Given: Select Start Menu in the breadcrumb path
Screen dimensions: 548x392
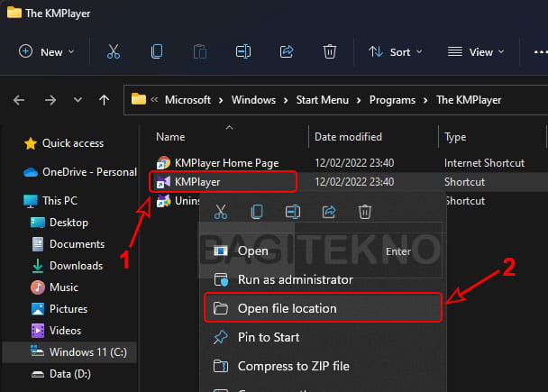Looking at the screenshot, I should tap(323, 100).
